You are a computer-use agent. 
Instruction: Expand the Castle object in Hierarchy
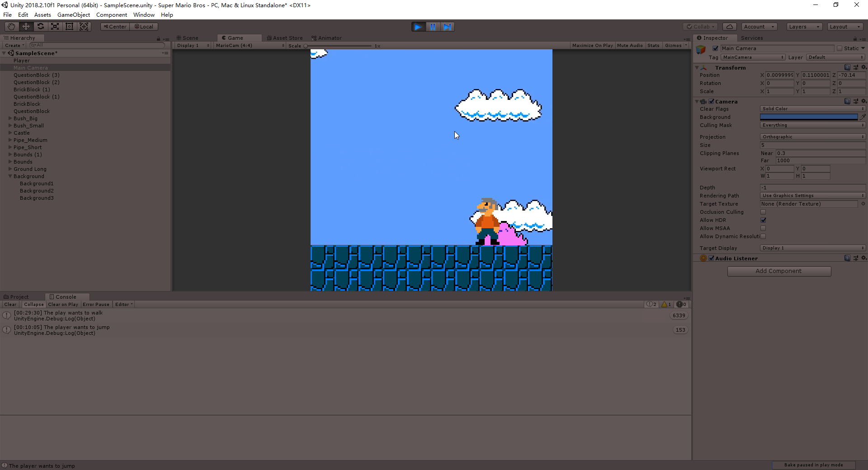click(x=10, y=133)
